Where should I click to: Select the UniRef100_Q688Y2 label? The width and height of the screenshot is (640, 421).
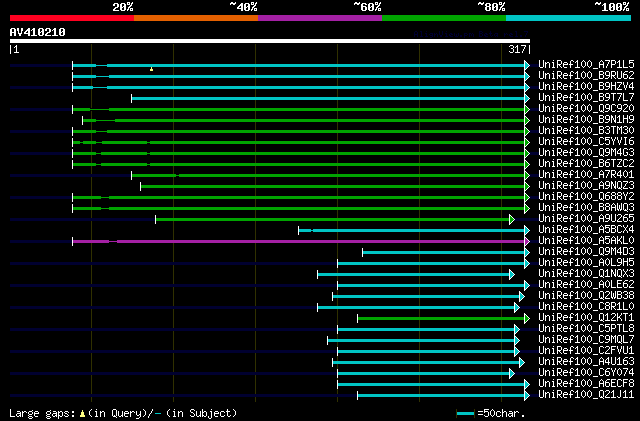(586, 197)
